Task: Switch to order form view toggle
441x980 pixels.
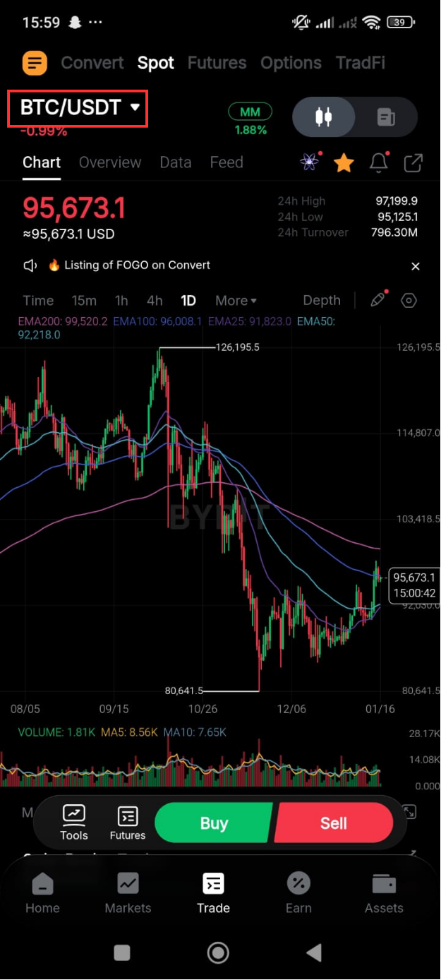Action: click(386, 116)
